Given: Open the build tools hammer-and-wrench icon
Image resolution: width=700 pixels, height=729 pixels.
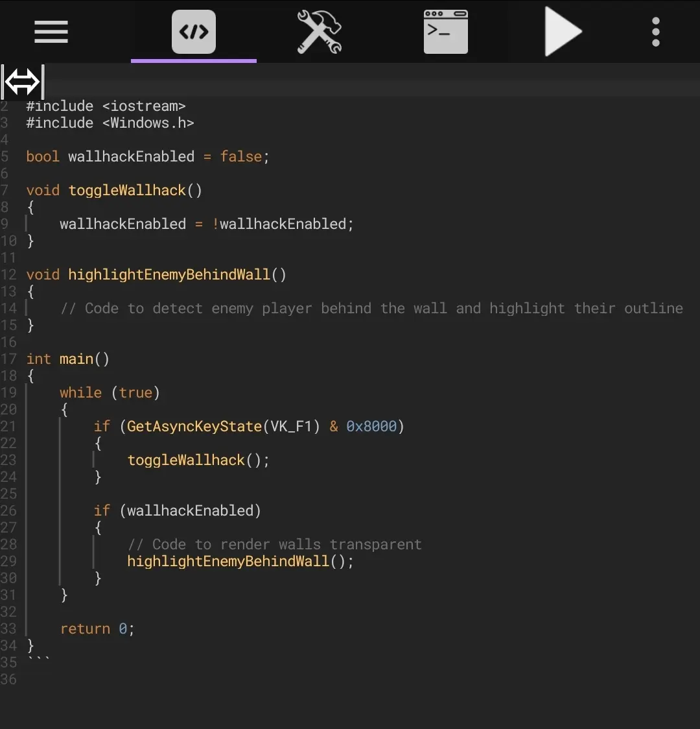Looking at the screenshot, I should 319,32.
